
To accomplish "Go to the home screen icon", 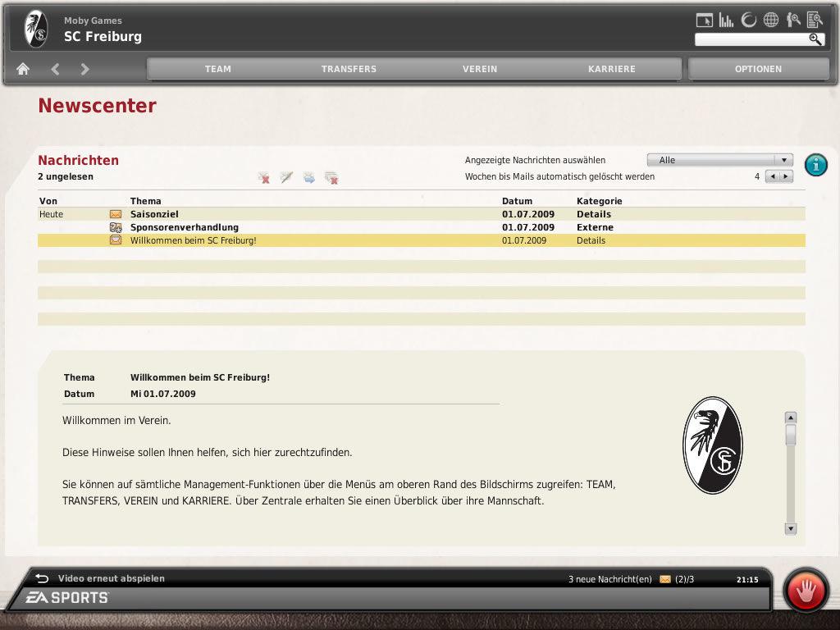I will coord(23,69).
